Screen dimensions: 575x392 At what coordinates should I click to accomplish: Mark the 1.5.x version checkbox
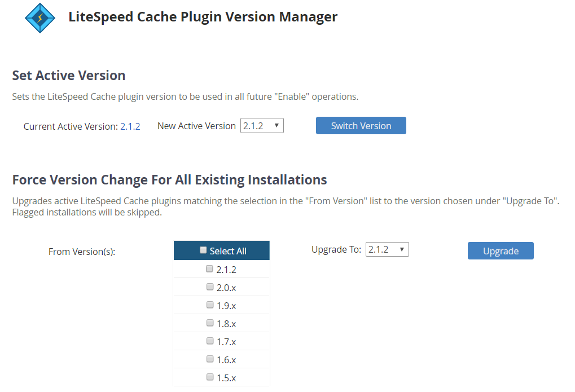point(210,377)
